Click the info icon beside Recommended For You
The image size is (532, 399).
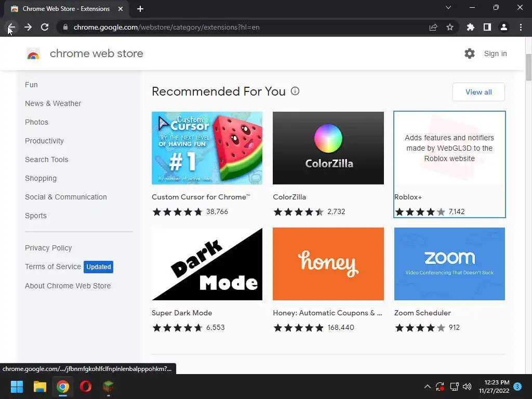(295, 91)
